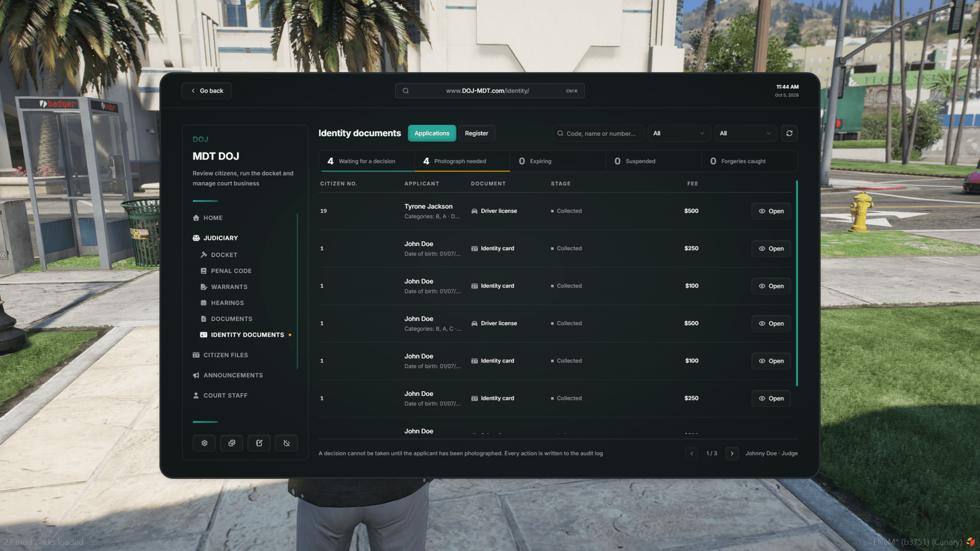Open the settings gear in the sidebar footer
The image size is (980, 551).
coord(204,443)
